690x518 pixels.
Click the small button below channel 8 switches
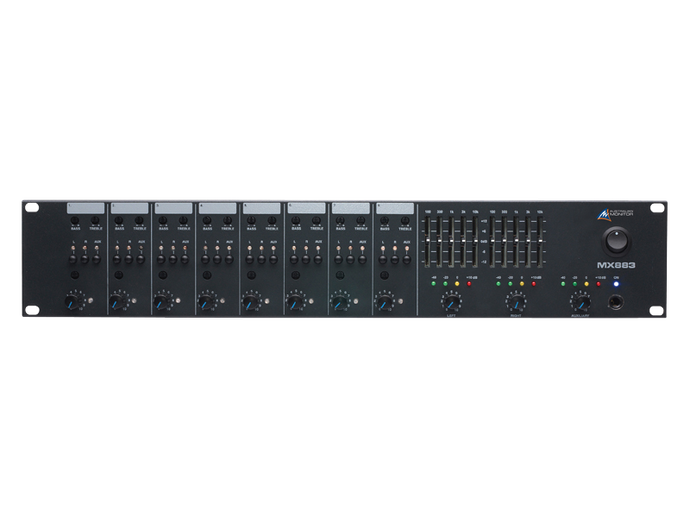click(x=384, y=275)
